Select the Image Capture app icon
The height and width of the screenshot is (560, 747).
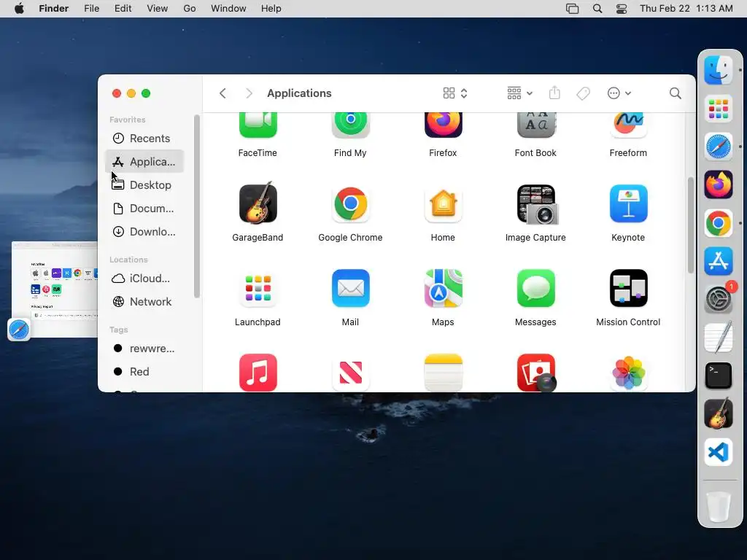[536, 204]
